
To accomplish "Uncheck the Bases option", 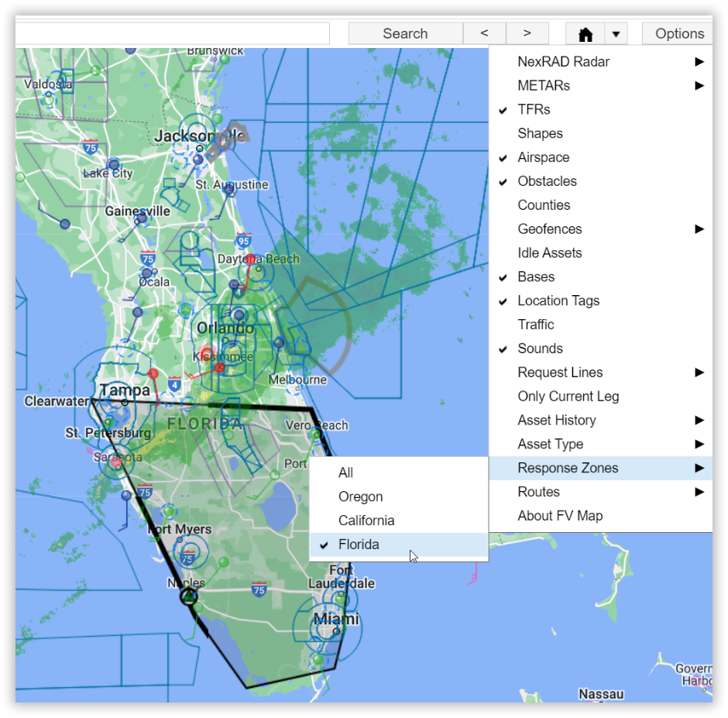I will tap(601, 277).
